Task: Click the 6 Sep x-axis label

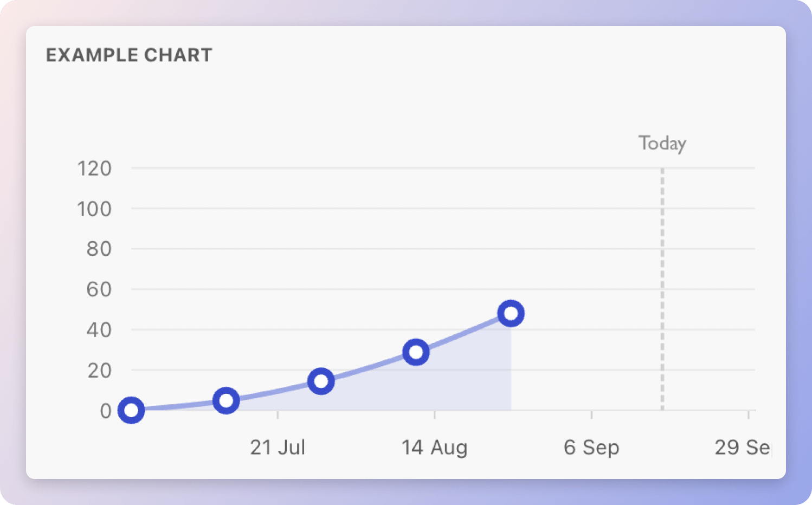Action: [591, 448]
